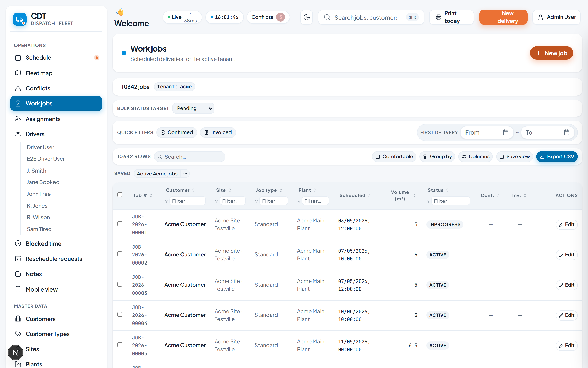
Task: Click Save view
Action: coord(514,156)
